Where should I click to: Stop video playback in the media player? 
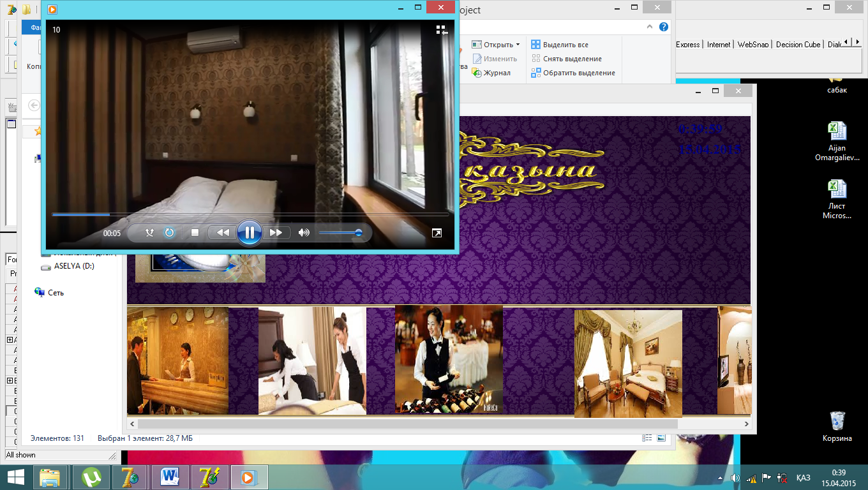(195, 233)
